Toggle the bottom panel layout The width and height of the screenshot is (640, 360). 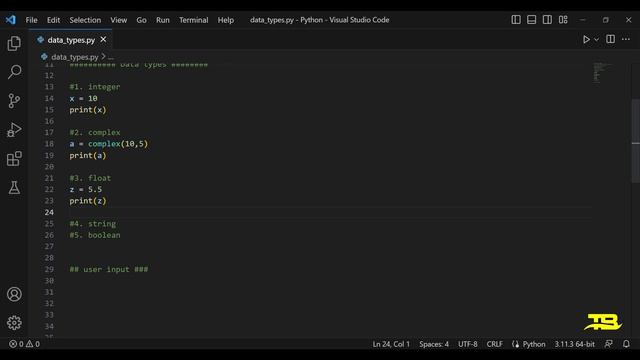[531, 20]
